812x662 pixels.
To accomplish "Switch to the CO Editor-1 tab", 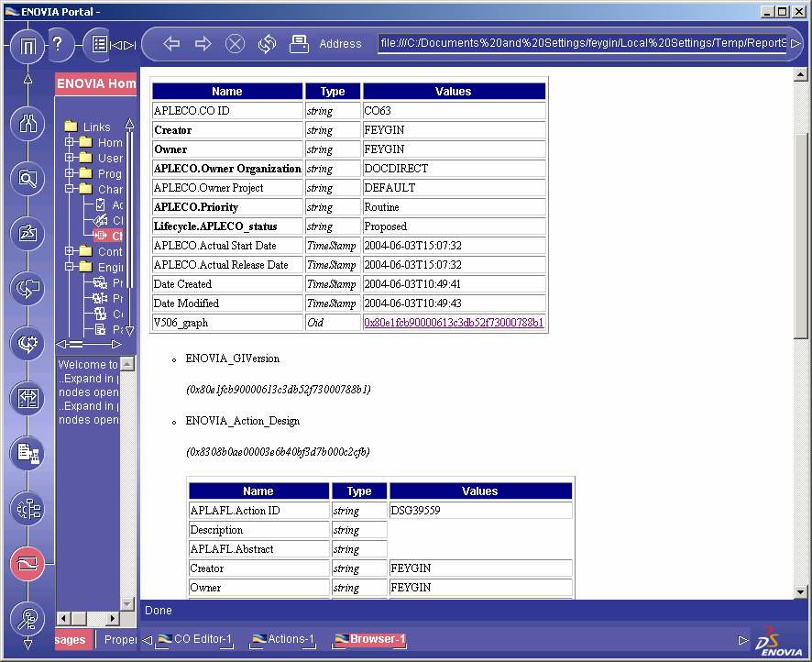I will 195,639.
